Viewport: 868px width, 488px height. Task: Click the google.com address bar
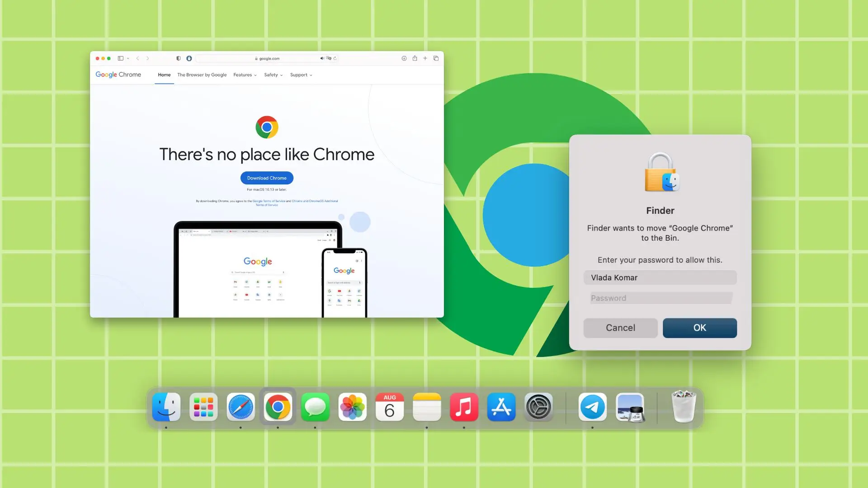point(267,58)
